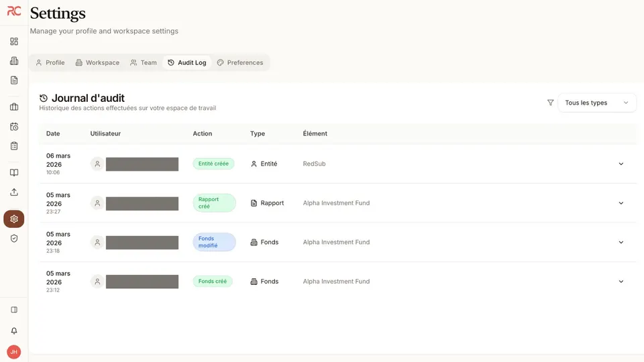This screenshot has height=362, width=644.
Task: Click the Rapport créé badge
Action: click(215, 202)
